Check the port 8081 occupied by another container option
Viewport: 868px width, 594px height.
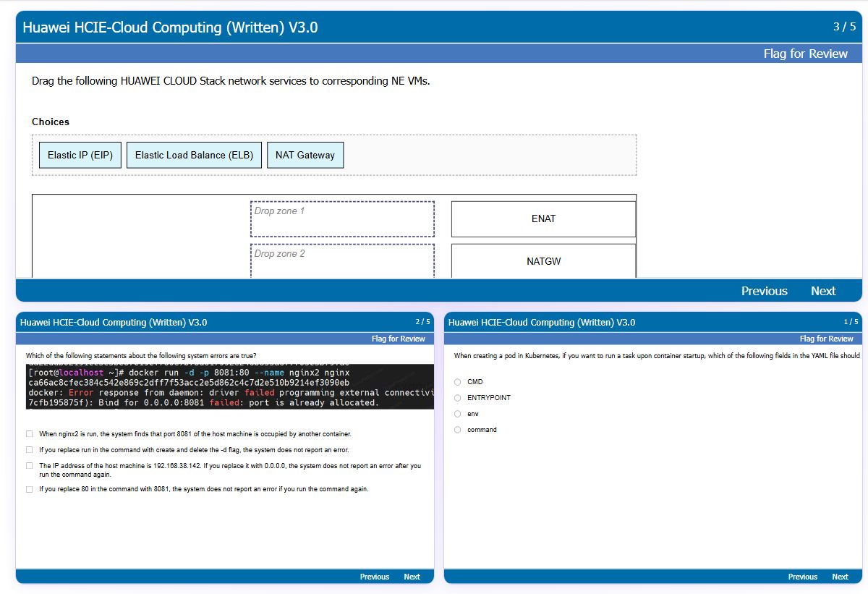29,434
